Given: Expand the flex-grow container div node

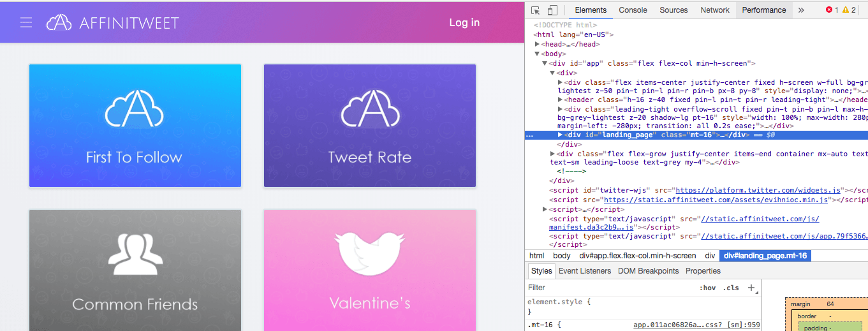Looking at the screenshot, I should coord(552,154).
